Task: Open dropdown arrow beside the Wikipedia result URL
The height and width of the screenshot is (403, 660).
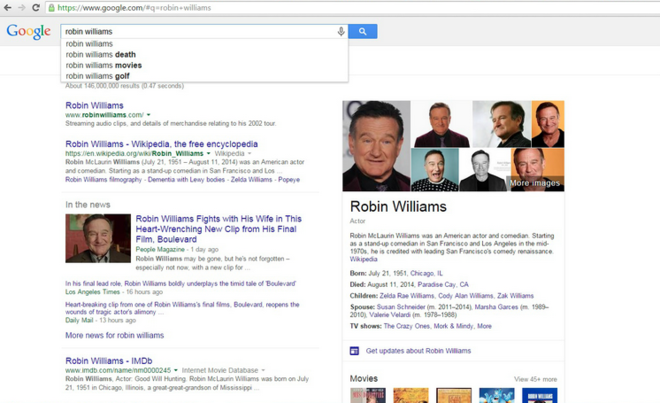Action: (208, 154)
